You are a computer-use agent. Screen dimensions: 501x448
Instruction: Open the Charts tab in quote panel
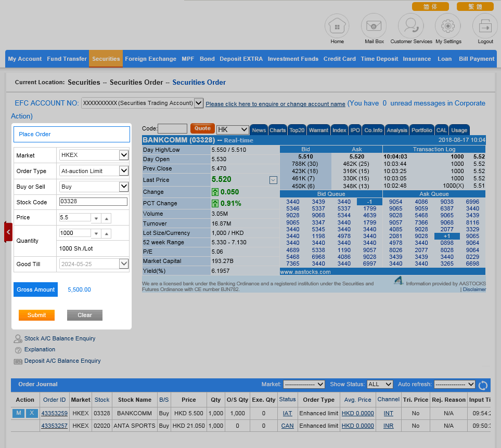(277, 130)
